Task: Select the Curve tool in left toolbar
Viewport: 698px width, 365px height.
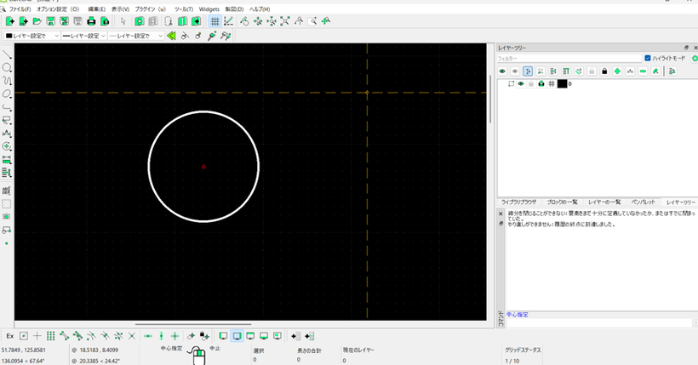Action: pos(7,81)
